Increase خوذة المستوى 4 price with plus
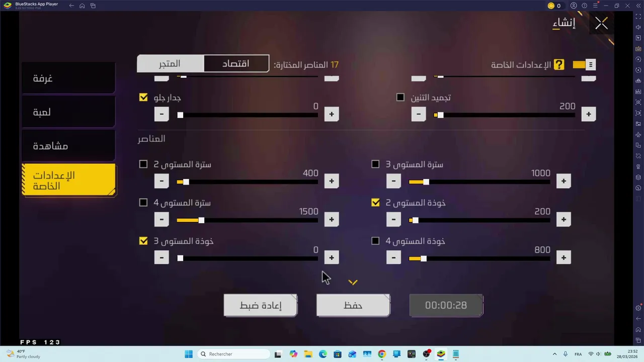This screenshot has height=362, width=644. pyautogui.click(x=563, y=258)
